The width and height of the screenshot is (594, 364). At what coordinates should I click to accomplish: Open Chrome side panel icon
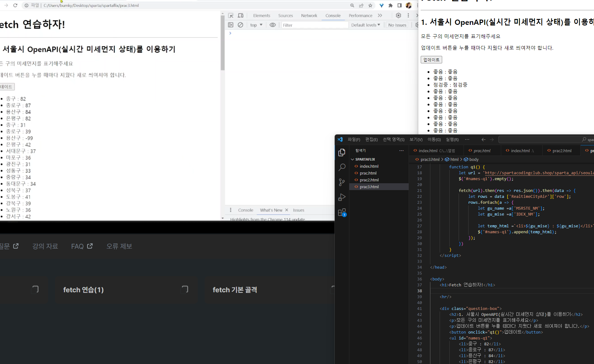(400, 5)
